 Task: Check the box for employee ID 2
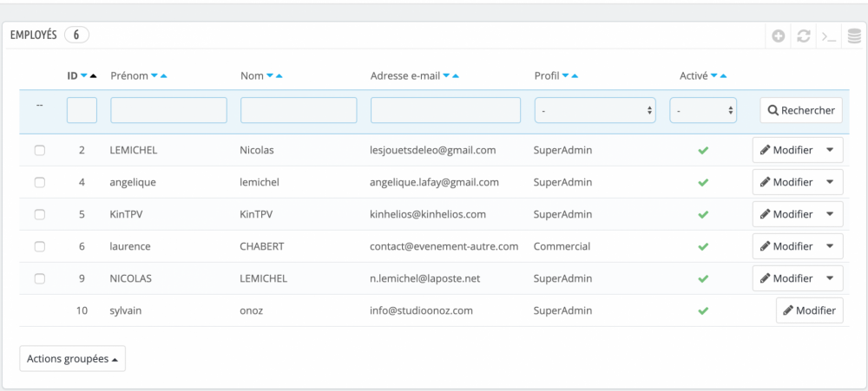39,150
